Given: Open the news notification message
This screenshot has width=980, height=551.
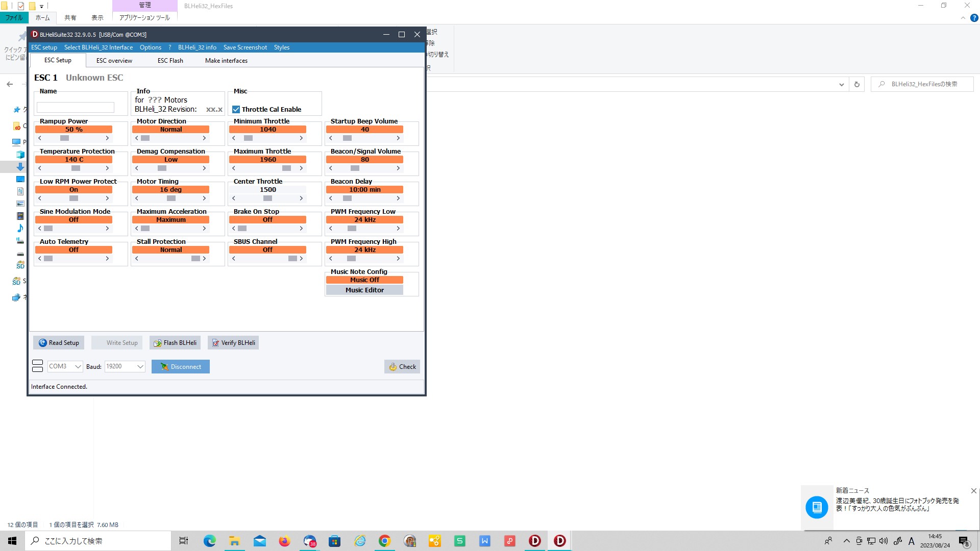Looking at the screenshot, I should [897, 505].
